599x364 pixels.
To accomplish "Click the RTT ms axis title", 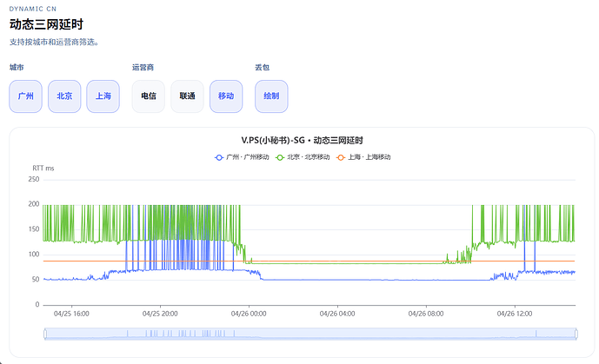I will point(43,169).
